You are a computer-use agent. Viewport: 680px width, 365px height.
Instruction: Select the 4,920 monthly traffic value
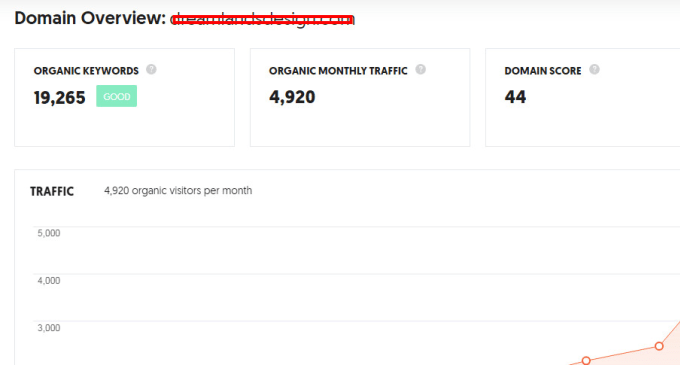click(x=292, y=97)
